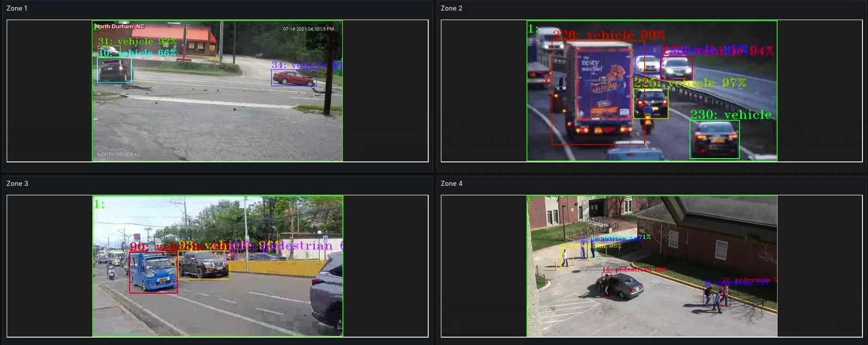Image resolution: width=868 pixels, height=345 pixels.
Task: Click the motorcyclist in the Zone 3 feed
Action: [x=111, y=271]
